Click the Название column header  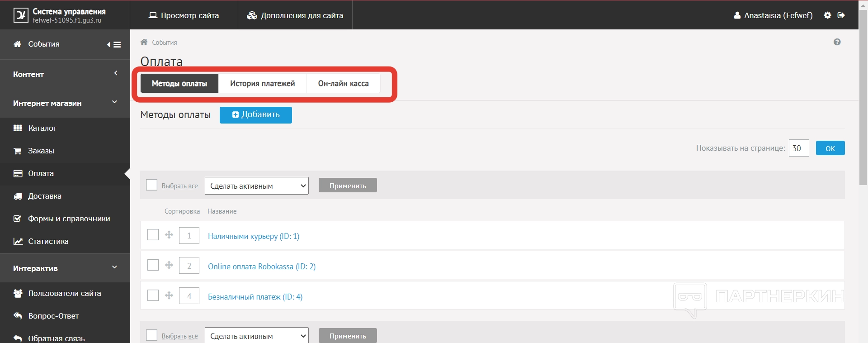click(222, 211)
